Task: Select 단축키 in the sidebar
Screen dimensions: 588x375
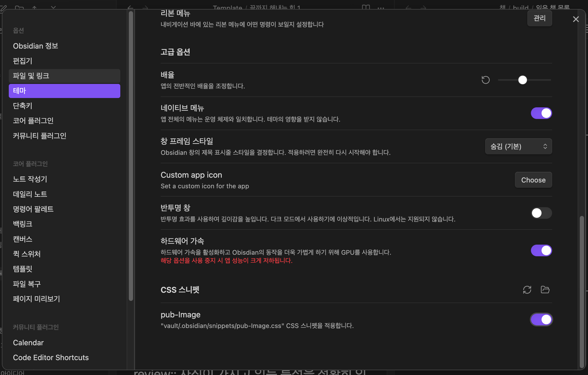Action: click(23, 106)
